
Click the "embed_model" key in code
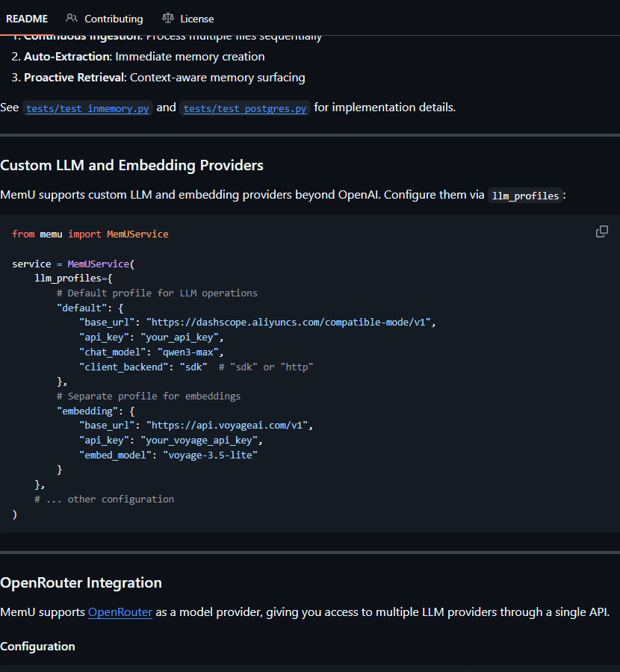115,455
